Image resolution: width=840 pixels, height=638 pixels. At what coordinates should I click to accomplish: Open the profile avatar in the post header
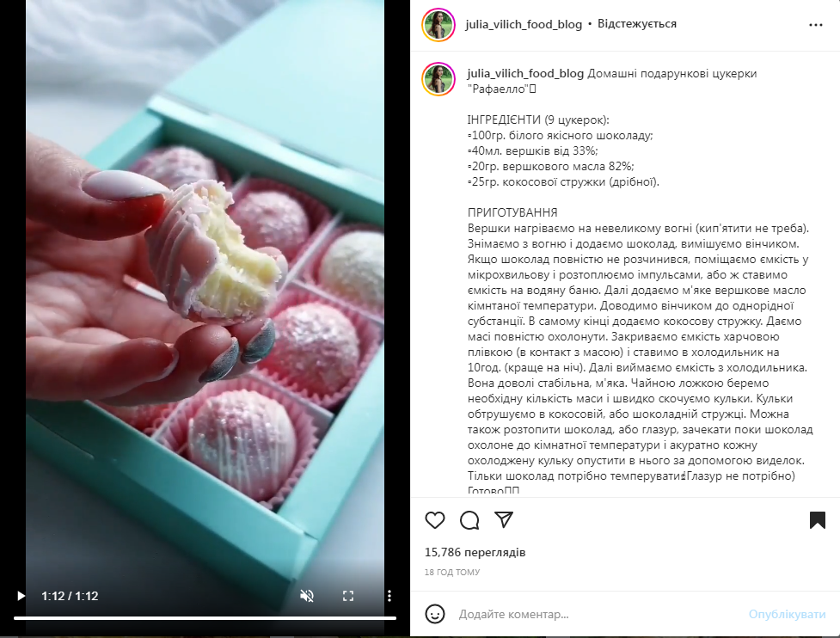point(438,25)
